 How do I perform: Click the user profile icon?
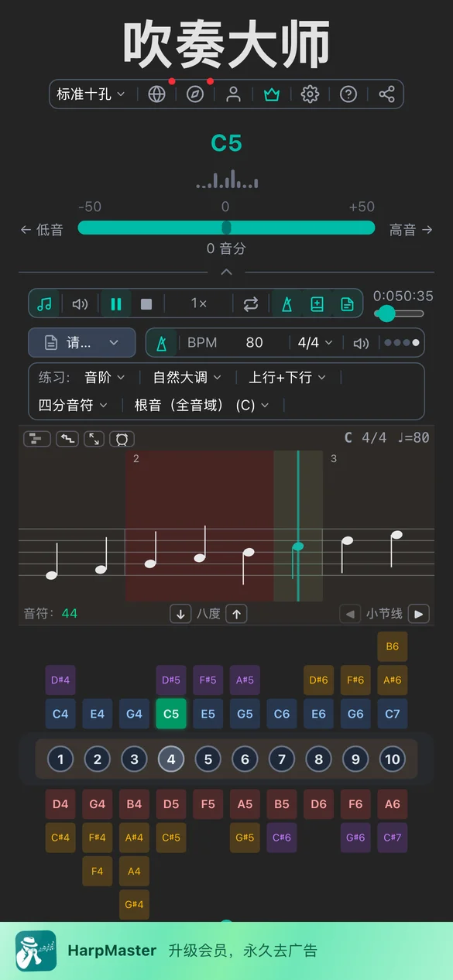pos(233,94)
